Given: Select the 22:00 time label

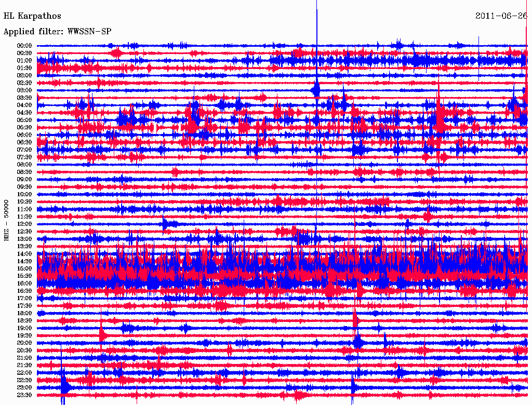Looking at the screenshot, I should point(24,373).
